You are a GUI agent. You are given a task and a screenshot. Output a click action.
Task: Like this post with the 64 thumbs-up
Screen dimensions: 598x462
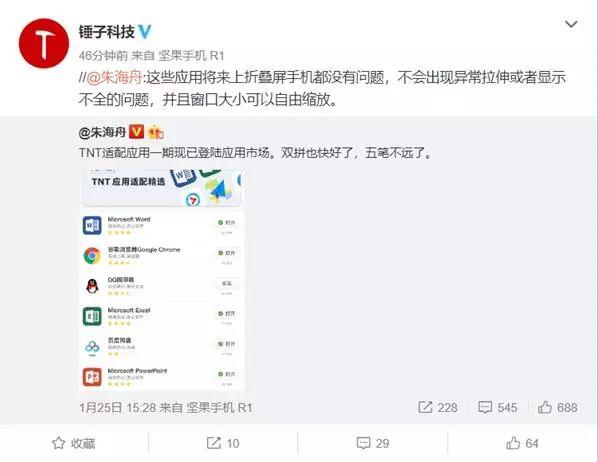point(522,443)
